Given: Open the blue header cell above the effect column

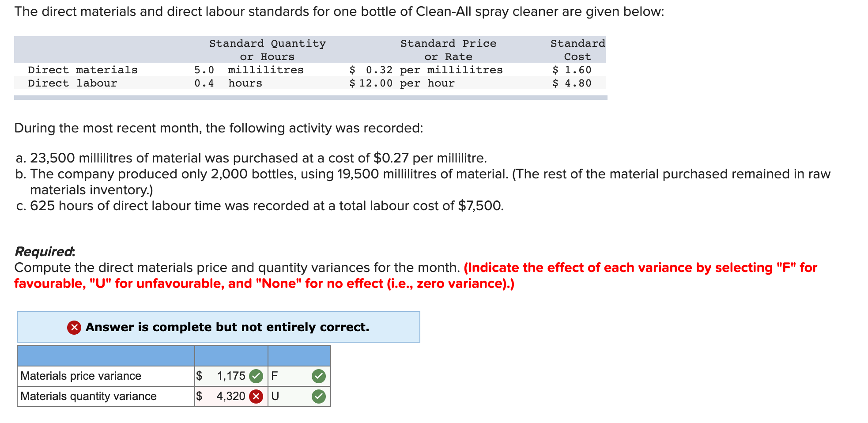Looking at the screenshot, I should pyautogui.click(x=299, y=355).
